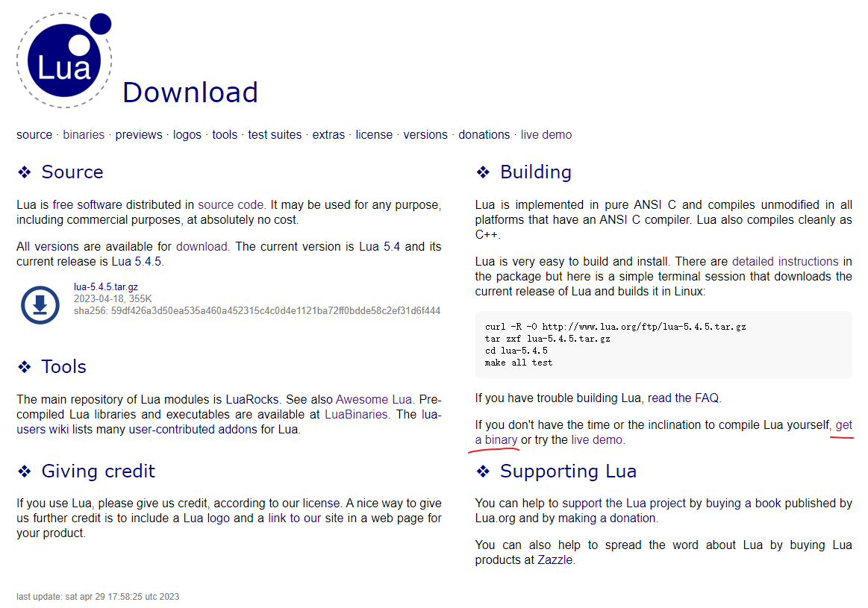Select previews from the top navigation
Viewport: 868px width, 608px height.
139,134
